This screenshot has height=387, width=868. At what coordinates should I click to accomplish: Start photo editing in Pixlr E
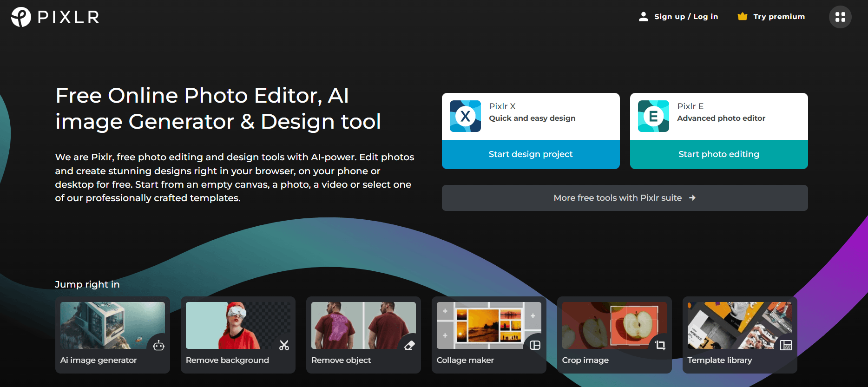tap(719, 154)
